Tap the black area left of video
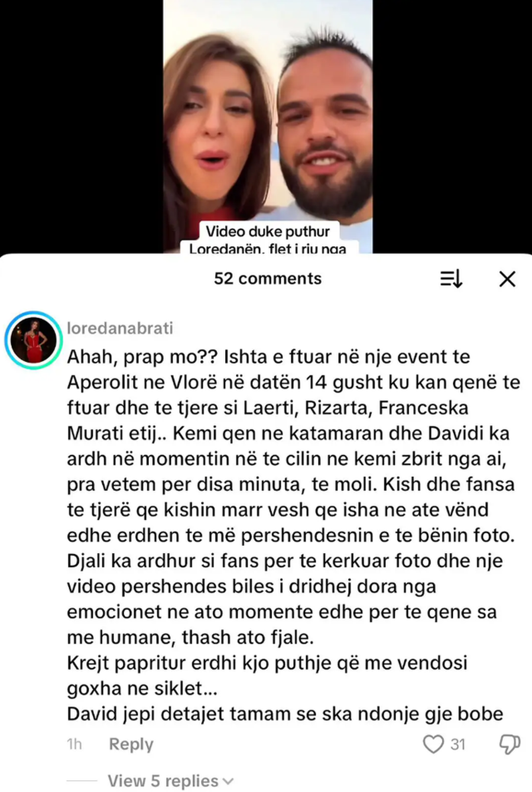 pos(82,127)
